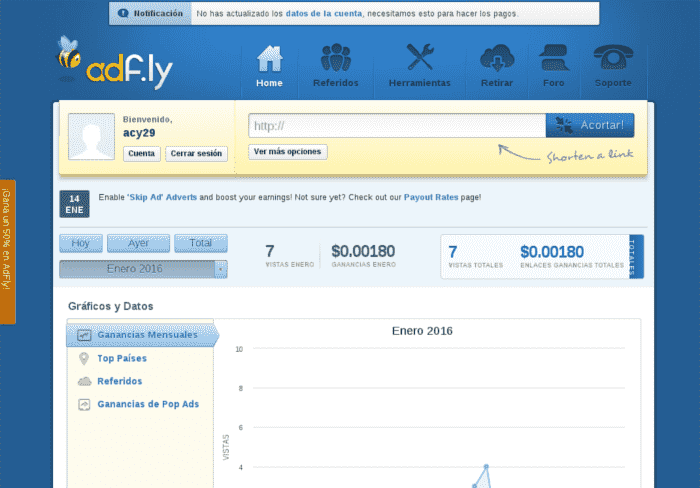Click the ¡Gana un 50% en AdFly! side tab
The width and height of the screenshot is (700, 488).
(x=8, y=252)
